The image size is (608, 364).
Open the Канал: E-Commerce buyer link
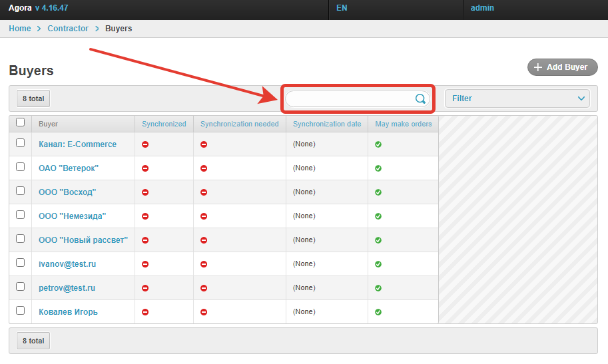point(77,144)
